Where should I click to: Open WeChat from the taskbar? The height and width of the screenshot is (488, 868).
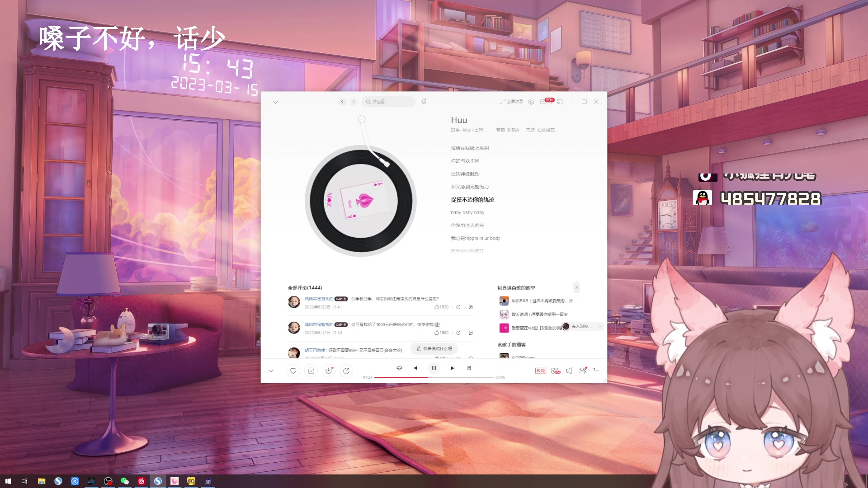[125, 481]
